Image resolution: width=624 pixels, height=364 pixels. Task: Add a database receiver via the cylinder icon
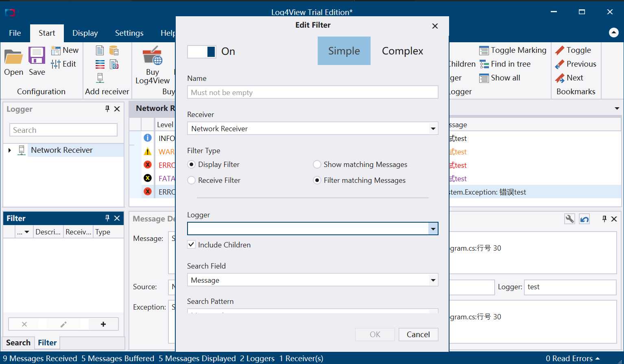coord(114,50)
